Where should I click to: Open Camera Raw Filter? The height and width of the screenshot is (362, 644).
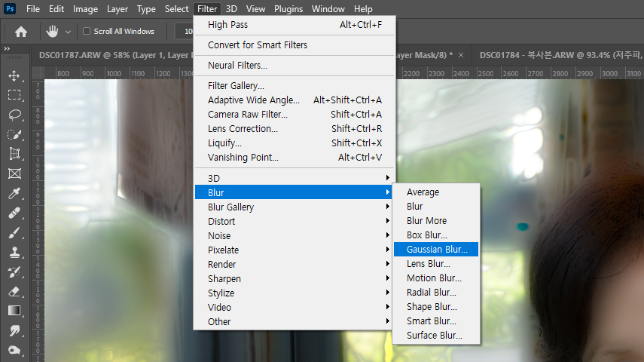pyautogui.click(x=295, y=115)
